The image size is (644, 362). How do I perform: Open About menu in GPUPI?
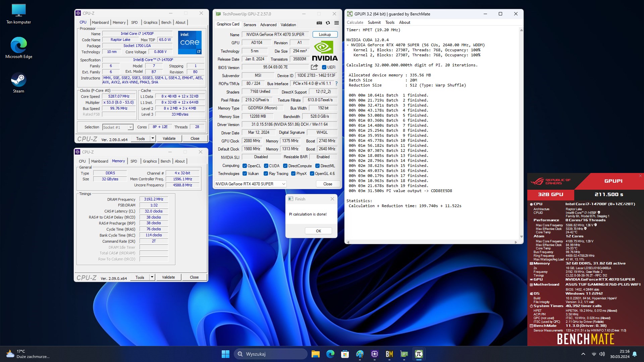405,22
